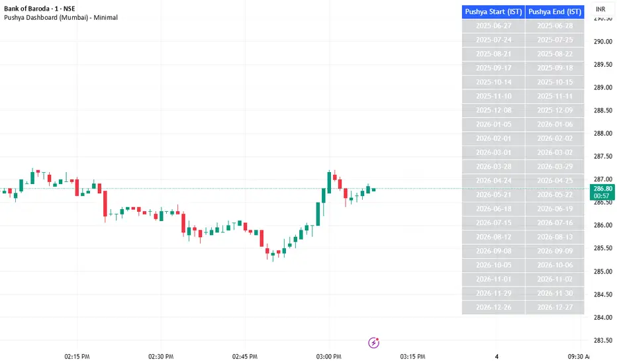
Task: Click the 283.50 price scale label
Action: coord(602,341)
